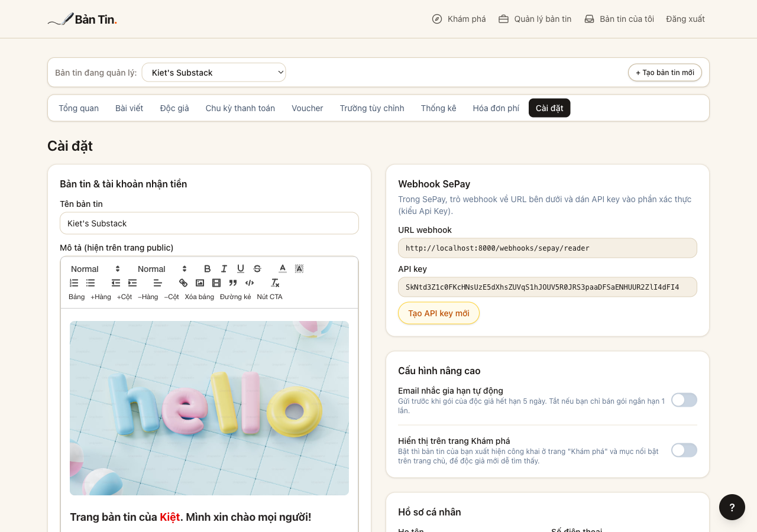Enable Email nhắc gia hạn tự động switch
757x532 pixels.
(x=684, y=400)
